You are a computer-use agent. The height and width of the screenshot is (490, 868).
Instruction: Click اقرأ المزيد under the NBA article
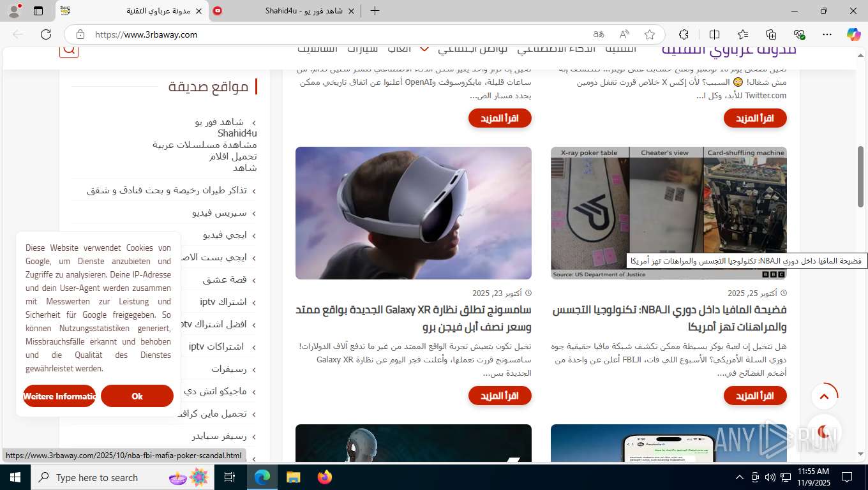coord(755,396)
